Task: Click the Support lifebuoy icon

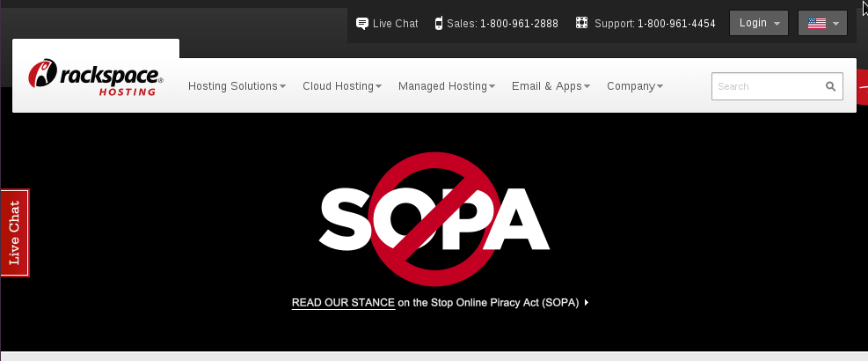Action: (581, 24)
